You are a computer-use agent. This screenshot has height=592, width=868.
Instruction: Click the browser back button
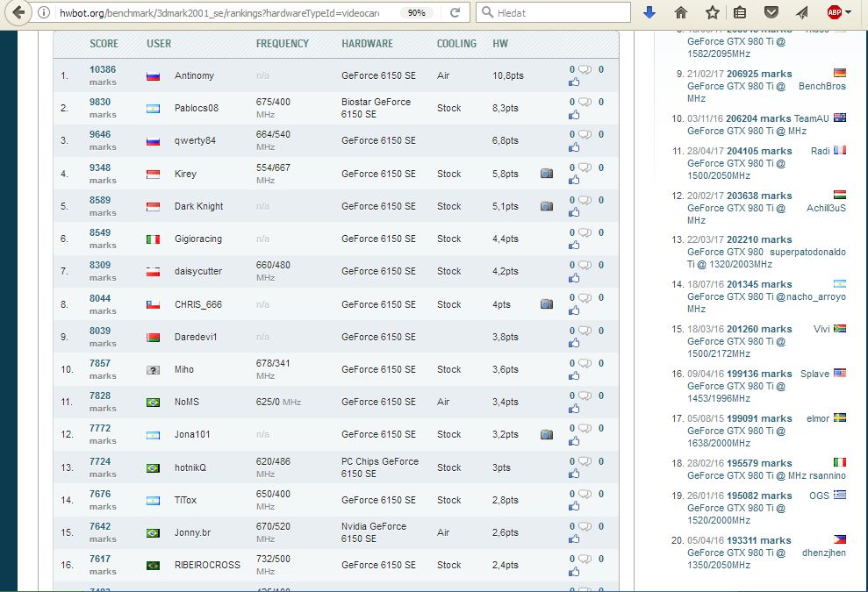[18, 13]
